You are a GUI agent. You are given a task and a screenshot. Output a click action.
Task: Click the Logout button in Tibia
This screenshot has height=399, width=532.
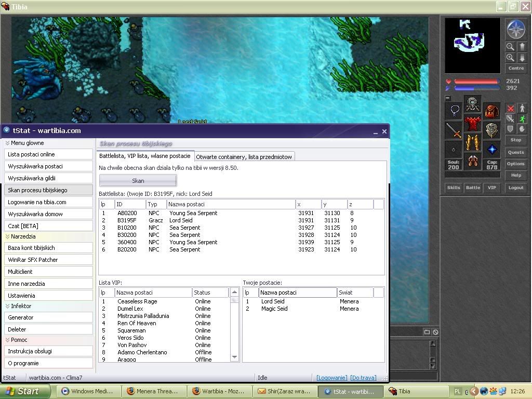516,188
